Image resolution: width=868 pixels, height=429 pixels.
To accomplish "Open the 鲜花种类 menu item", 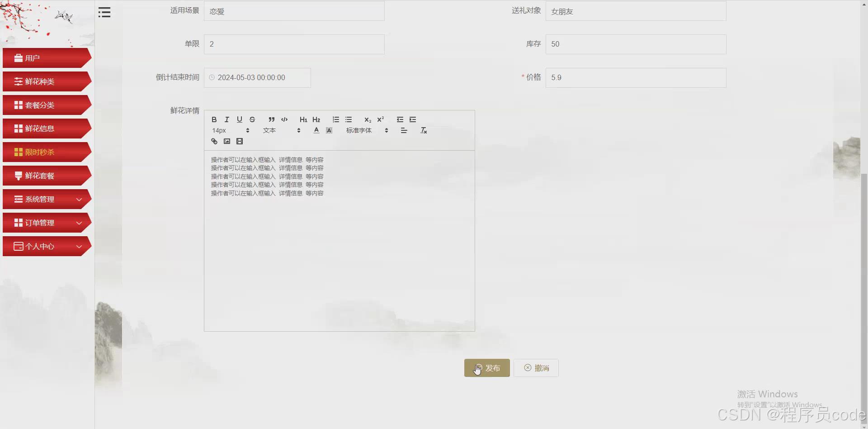I will (47, 81).
